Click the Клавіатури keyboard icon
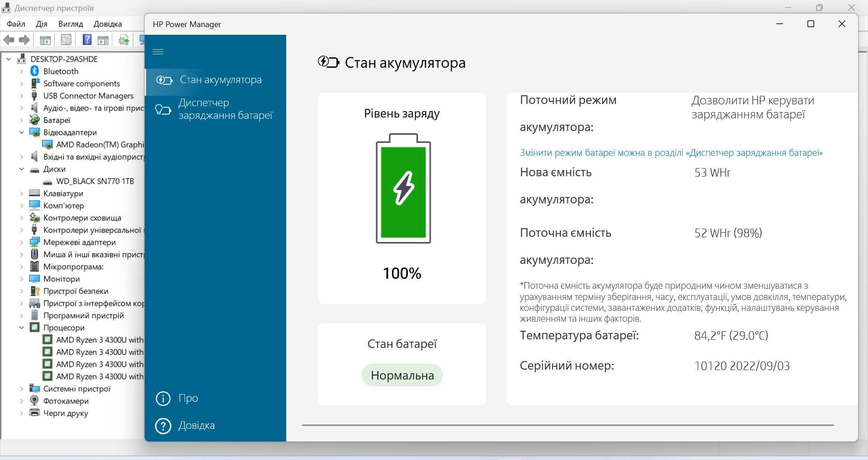The image size is (868, 460). [x=34, y=193]
